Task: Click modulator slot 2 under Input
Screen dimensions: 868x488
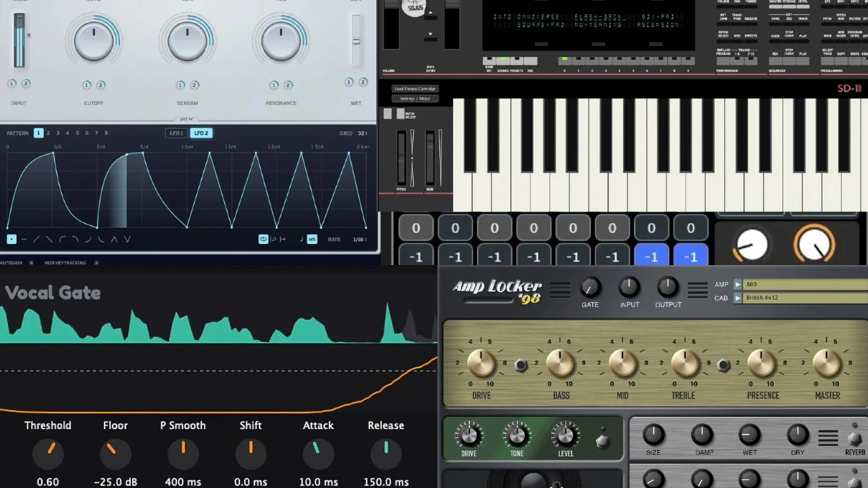Action: [26, 83]
